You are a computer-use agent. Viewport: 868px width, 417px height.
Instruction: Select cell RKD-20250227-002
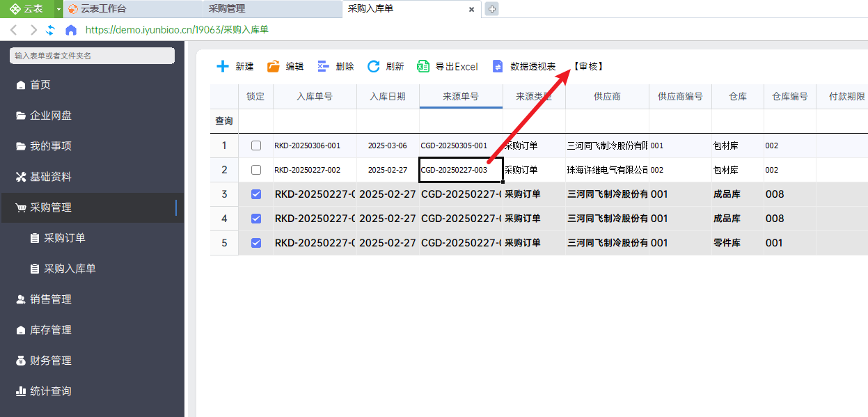coord(315,170)
